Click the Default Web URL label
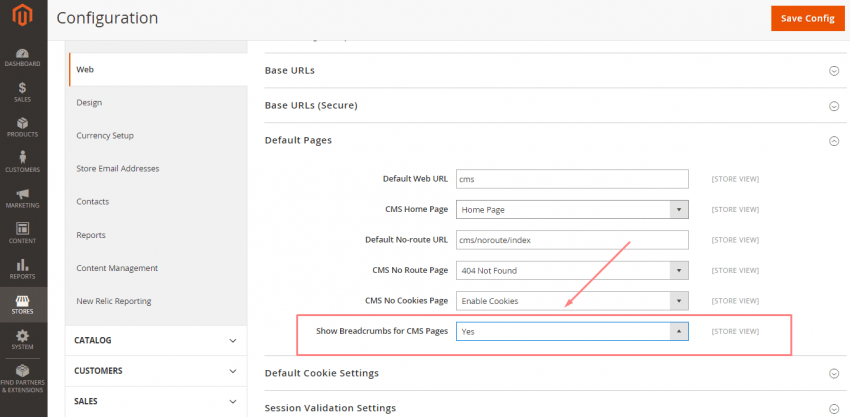Viewport: 850px width, 417px height. tap(415, 178)
